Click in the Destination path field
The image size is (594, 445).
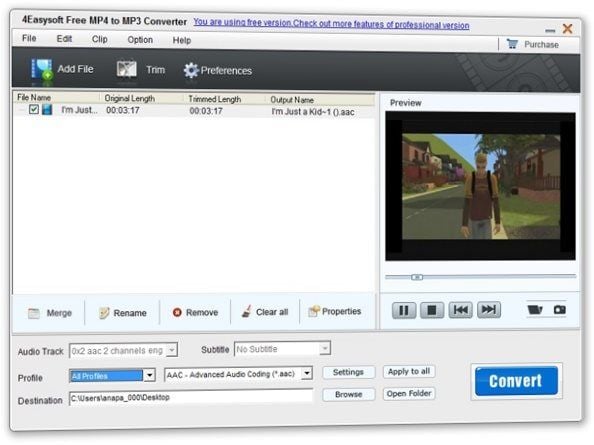tap(191, 398)
